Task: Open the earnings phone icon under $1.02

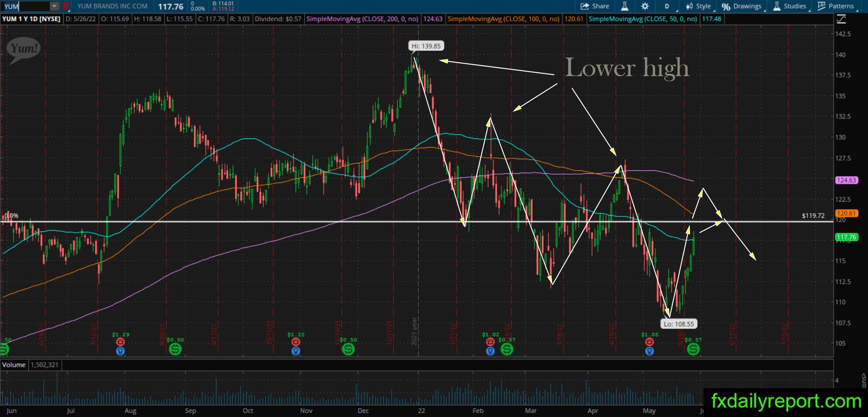Action: point(490,342)
